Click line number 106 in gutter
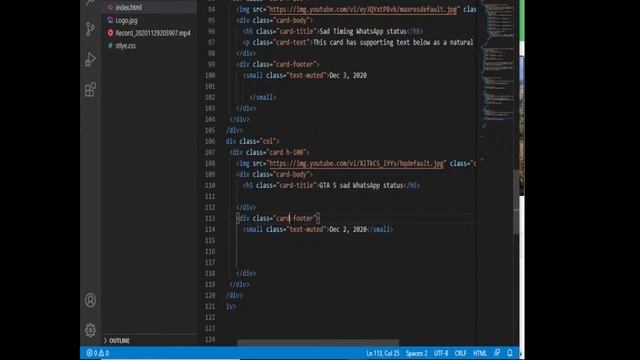The height and width of the screenshot is (360, 640). point(210,141)
